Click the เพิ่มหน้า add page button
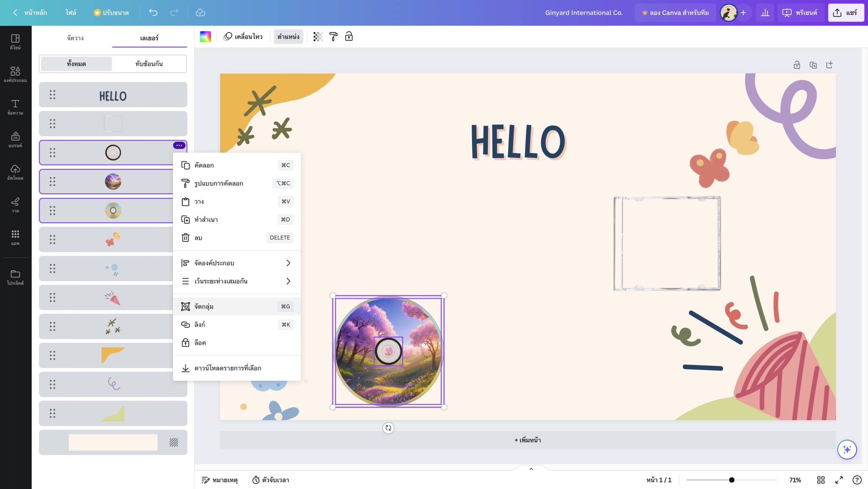Viewport: 868px width, 489px height. pyautogui.click(x=528, y=440)
